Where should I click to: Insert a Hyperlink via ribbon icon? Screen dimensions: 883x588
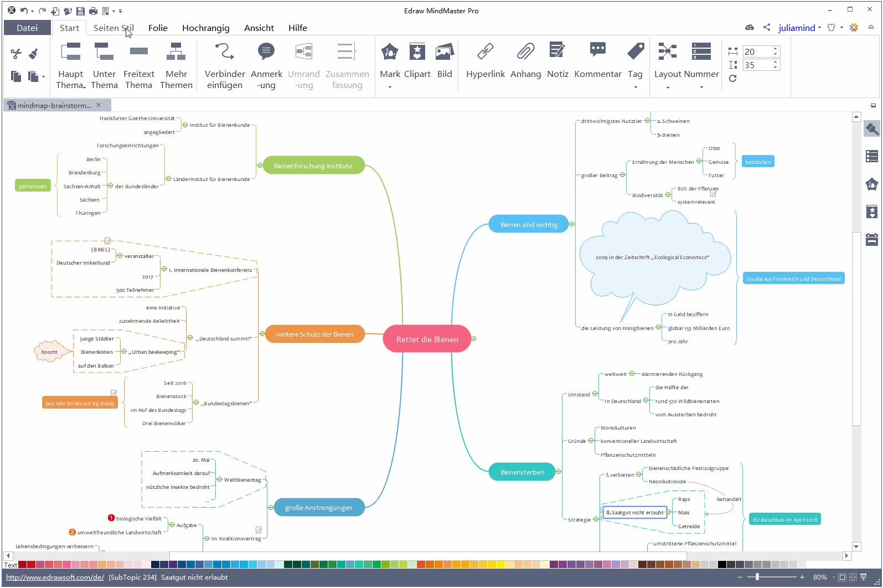click(485, 52)
